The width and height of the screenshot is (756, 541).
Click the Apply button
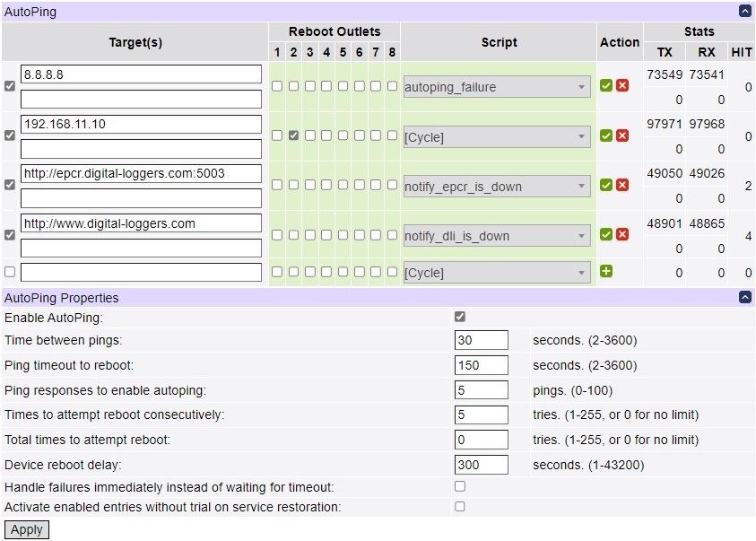(x=27, y=529)
